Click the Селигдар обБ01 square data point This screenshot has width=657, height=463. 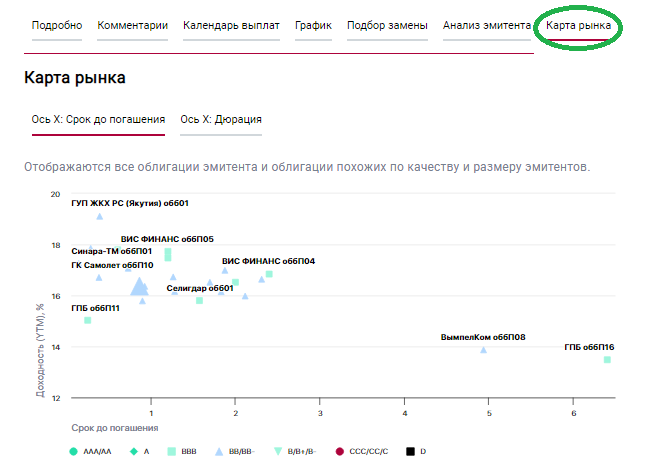199,300
